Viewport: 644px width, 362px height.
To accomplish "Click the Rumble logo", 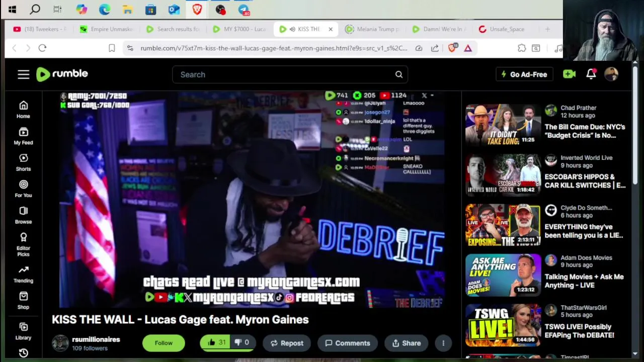I will tap(62, 74).
